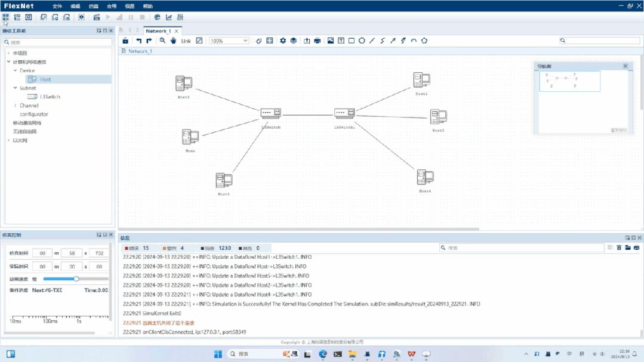Click the print canvas icon

point(318,41)
